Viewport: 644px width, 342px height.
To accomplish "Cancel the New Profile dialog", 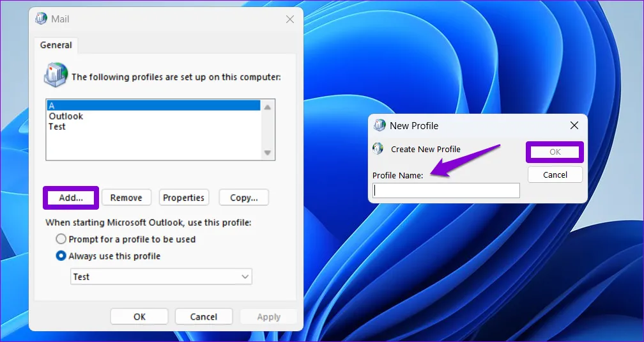I will pyautogui.click(x=555, y=175).
